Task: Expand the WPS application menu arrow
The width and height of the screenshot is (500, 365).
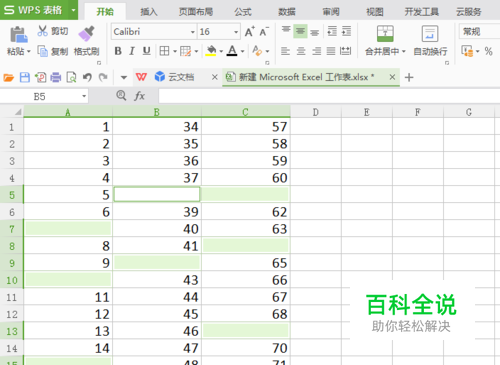Action: 73,10
